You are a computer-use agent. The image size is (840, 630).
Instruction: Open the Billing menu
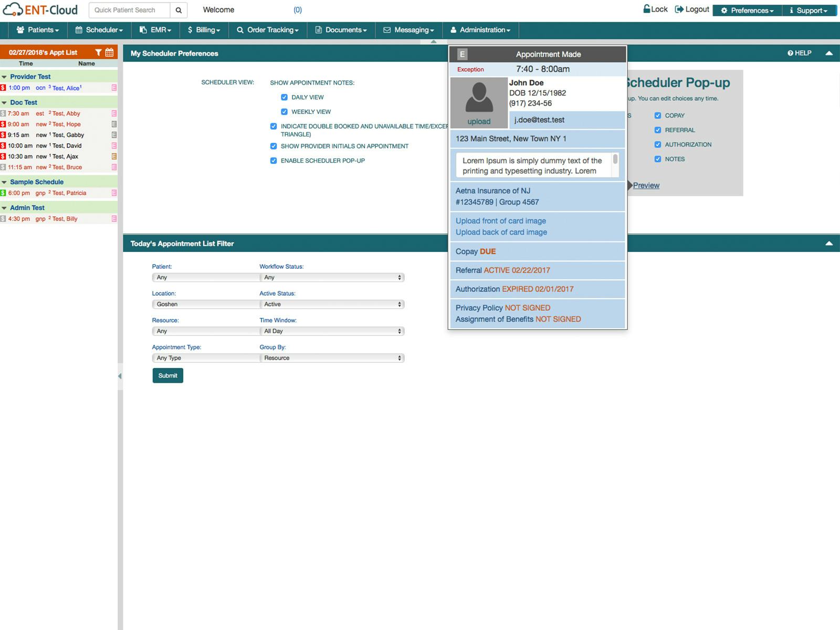coord(204,30)
